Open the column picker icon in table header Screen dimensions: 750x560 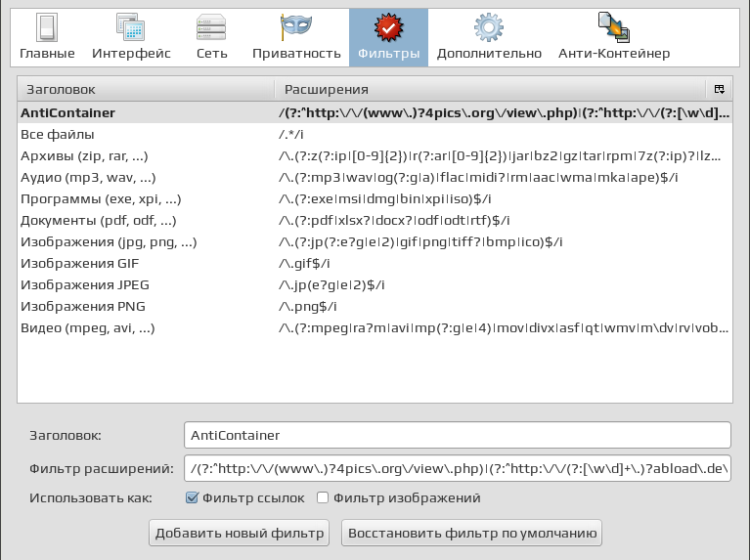coord(719,89)
